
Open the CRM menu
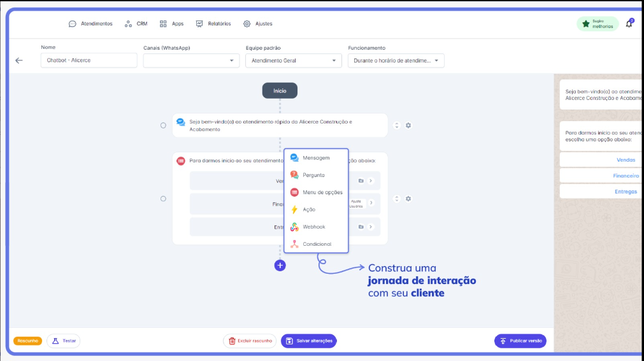point(136,24)
